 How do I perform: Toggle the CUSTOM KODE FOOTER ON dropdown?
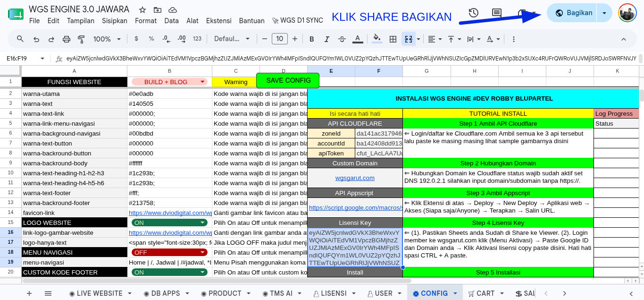[169, 272]
